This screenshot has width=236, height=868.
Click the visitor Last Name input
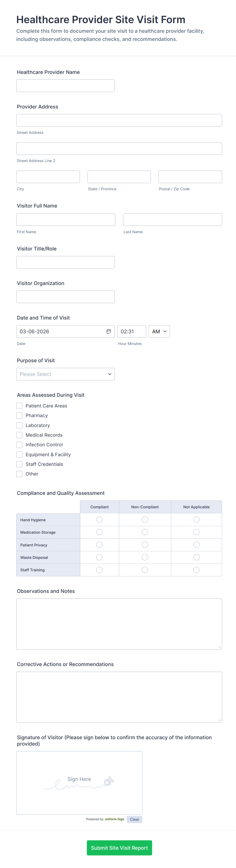click(x=172, y=220)
